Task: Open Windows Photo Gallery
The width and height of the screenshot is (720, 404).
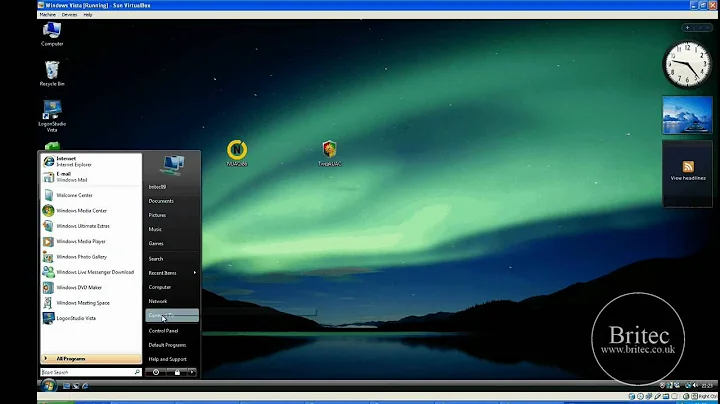Action: [x=91, y=257]
